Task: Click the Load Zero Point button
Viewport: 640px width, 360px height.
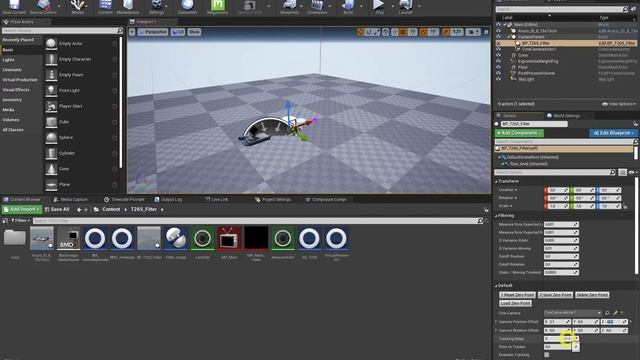Action: coord(516,303)
